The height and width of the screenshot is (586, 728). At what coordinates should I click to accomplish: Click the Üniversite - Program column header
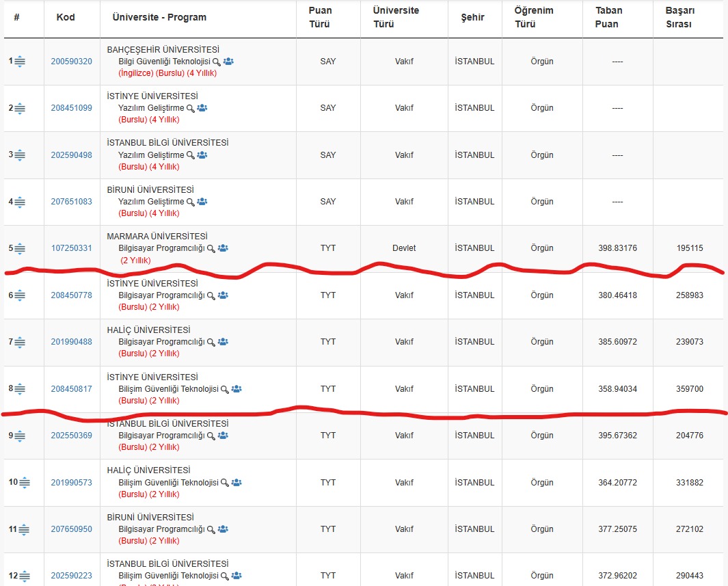[x=159, y=17]
